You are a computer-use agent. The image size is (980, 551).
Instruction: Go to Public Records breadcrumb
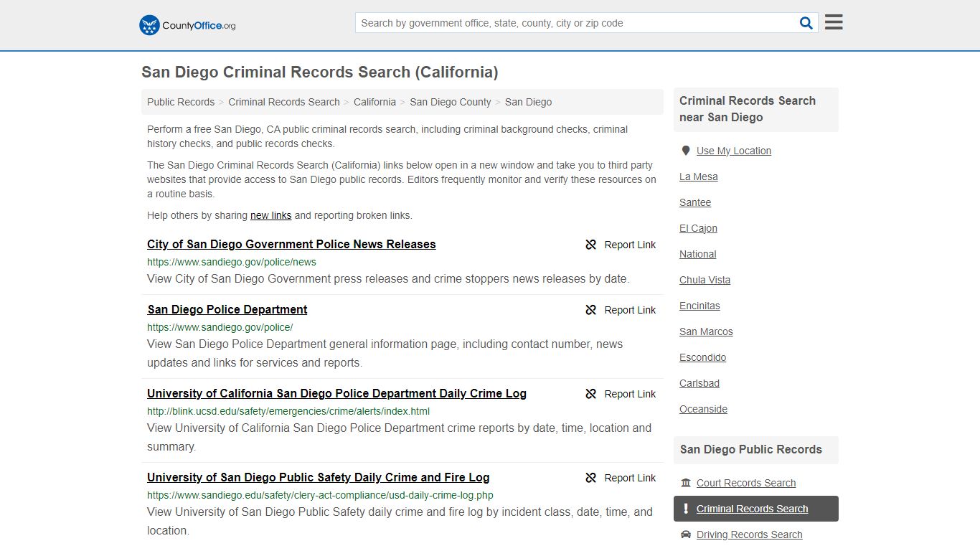181,102
